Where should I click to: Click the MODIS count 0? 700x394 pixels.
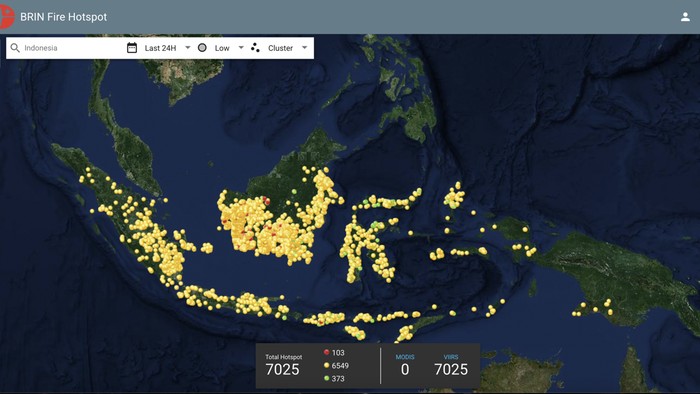click(405, 369)
